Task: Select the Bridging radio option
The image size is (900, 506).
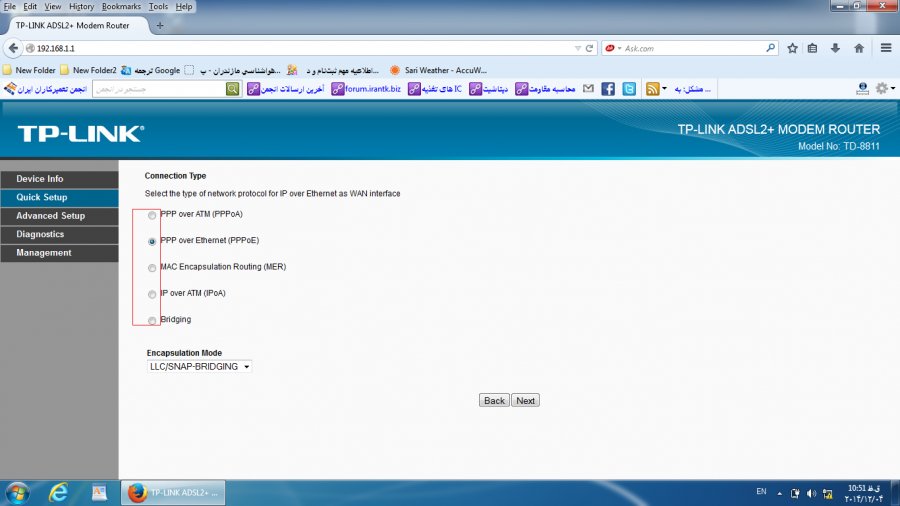Action: pos(152,321)
